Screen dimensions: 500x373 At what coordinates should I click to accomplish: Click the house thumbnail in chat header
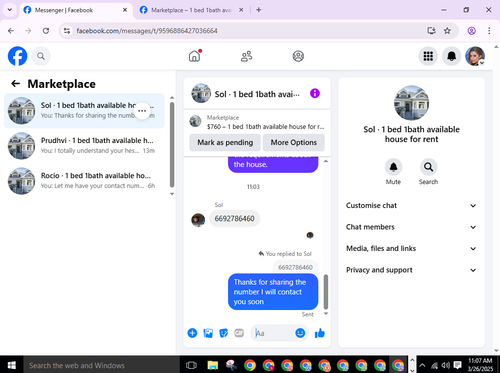click(x=201, y=93)
